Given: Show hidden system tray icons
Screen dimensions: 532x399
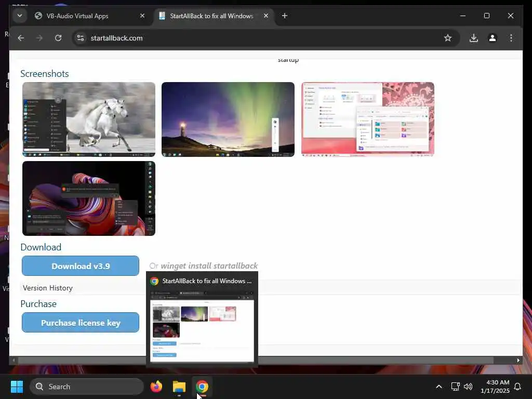Looking at the screenshot, I should click(x=438, y=387).
